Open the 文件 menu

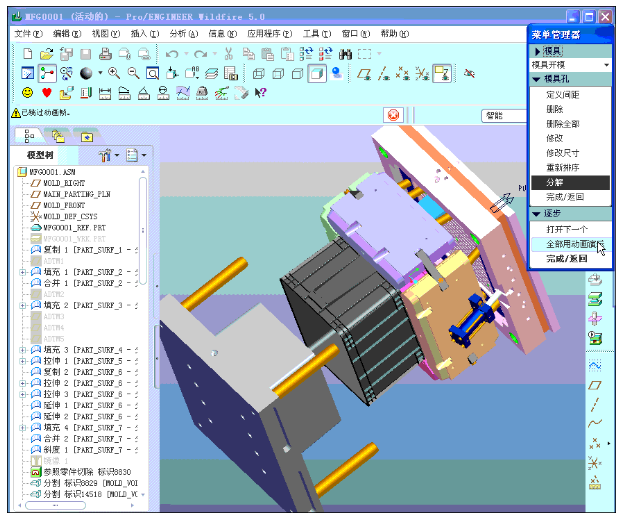pyautogui.click(x=28, y=34)
